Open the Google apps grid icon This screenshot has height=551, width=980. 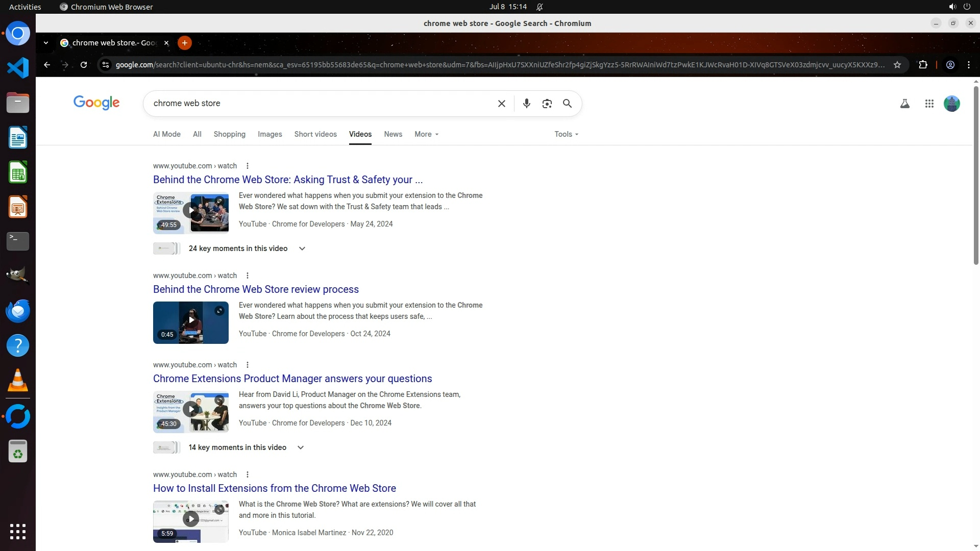[929, 104]
